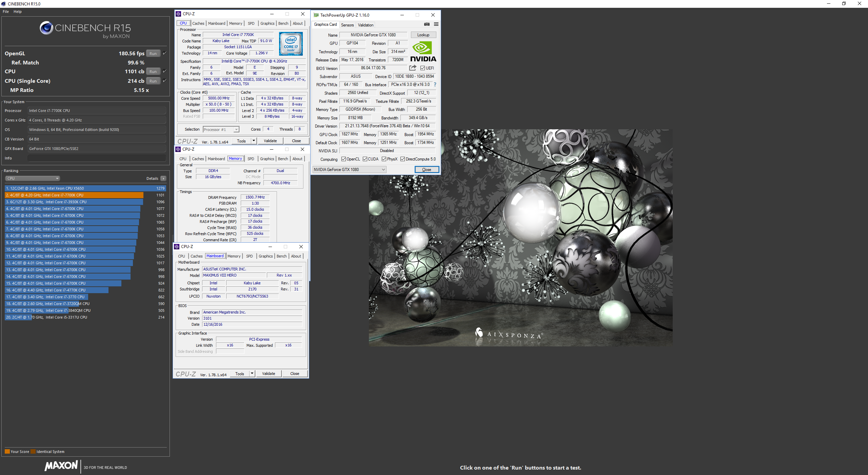This screenshot has height=475, width=868.
Task: Open the GPU selector dropdown NVIDIA GeForce GTX 1080
Action: 350,170
